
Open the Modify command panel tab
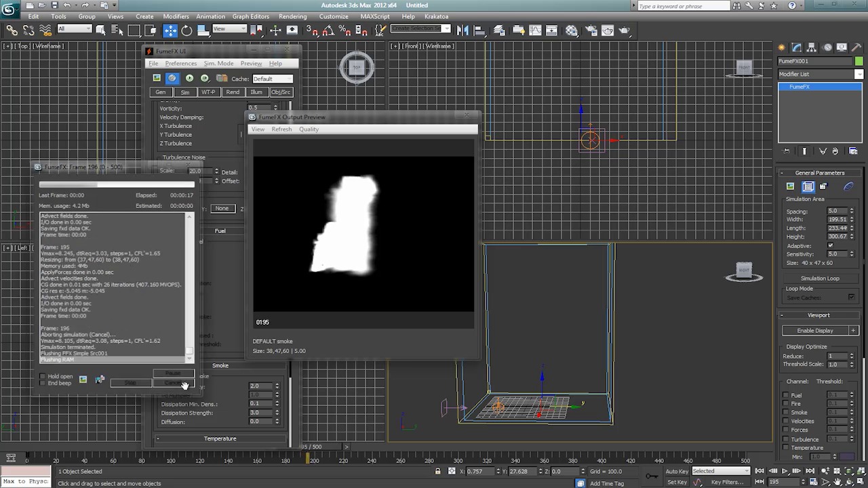click(x=797, y=47)
